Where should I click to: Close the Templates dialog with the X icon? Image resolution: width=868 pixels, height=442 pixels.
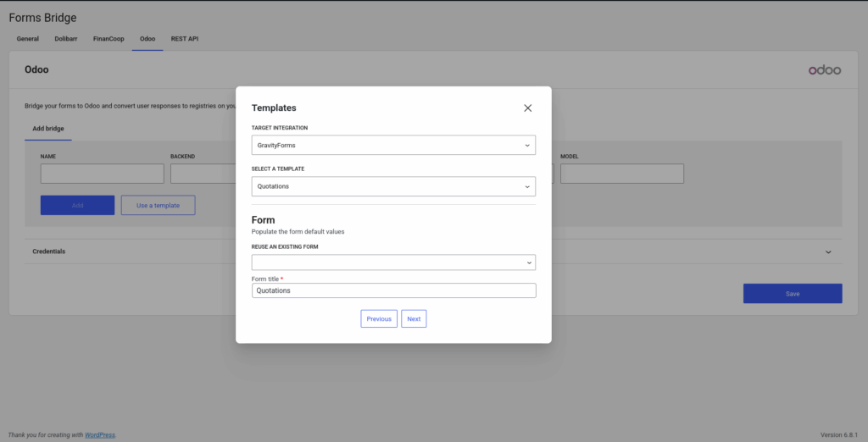527,108
